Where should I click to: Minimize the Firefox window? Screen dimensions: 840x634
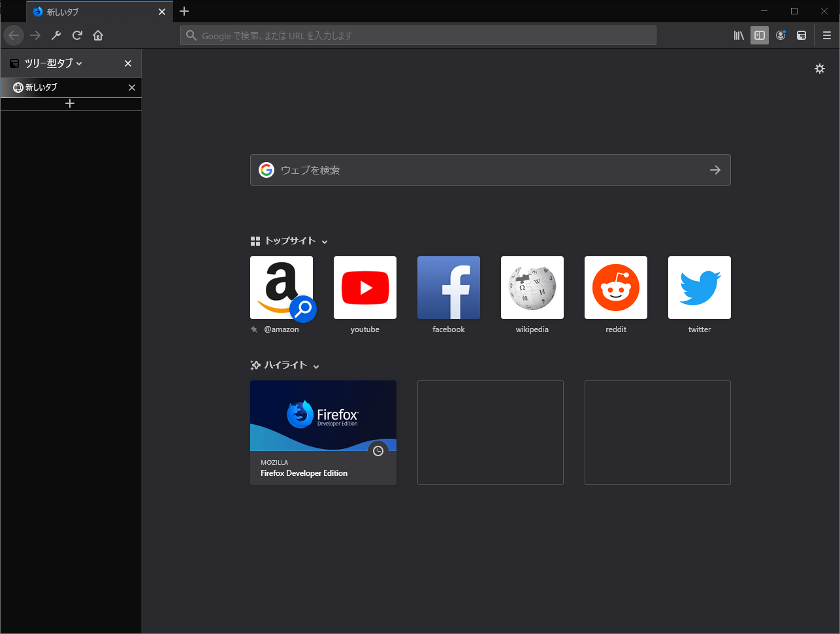[765, 11]
